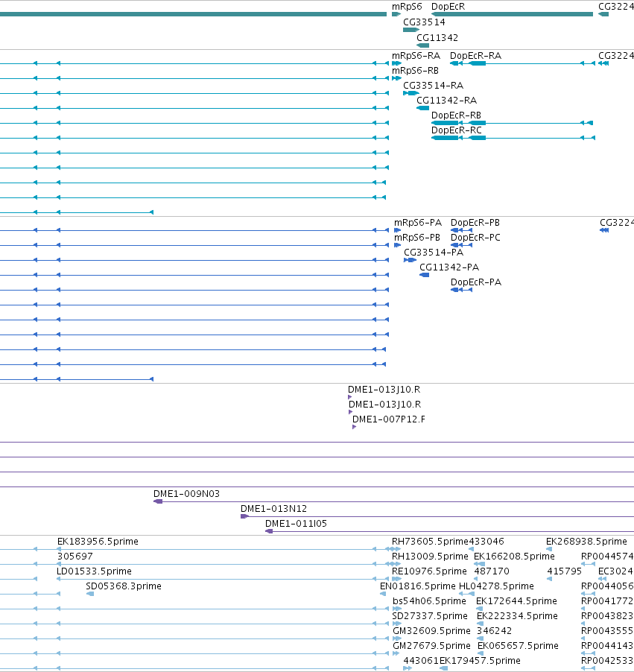Click EST GM27679.5prime label
The image size is (634, 672).
coord(431,646)
